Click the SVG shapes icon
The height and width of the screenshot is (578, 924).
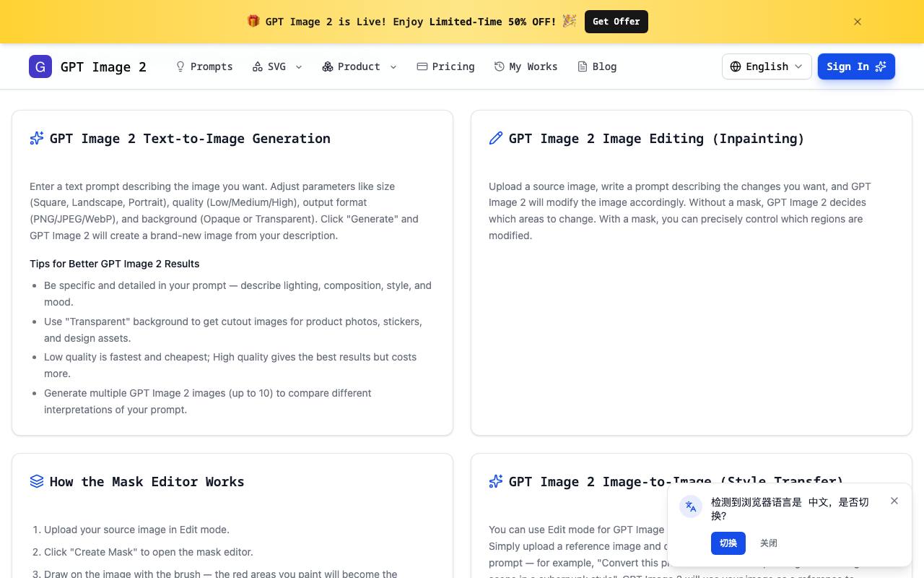tap(258, 66)
